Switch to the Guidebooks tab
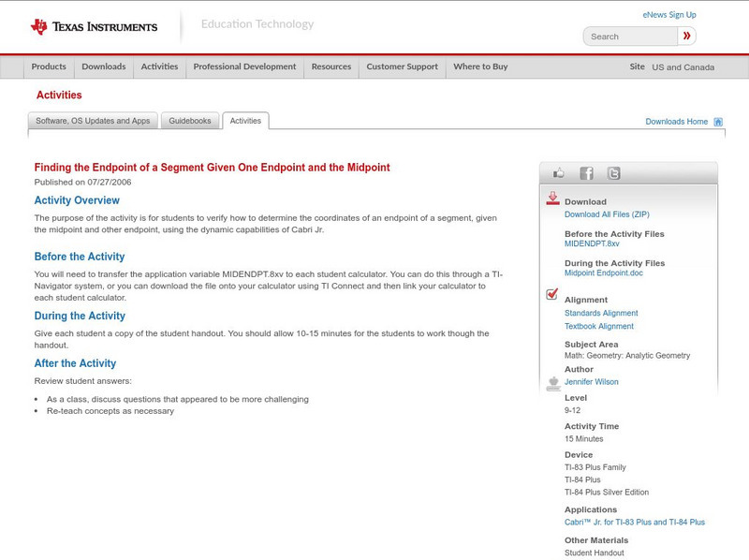749x560 pixels. [190, 121]
